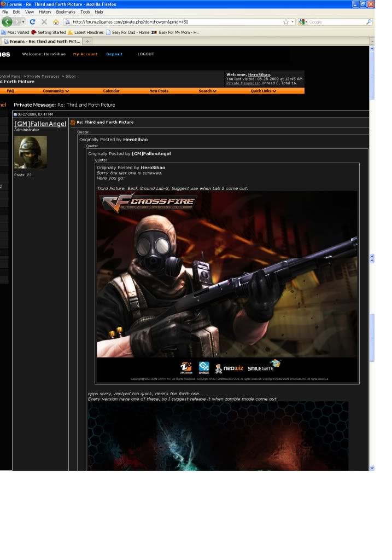Viewport: 392px width, 560px height.
Task: Click the FallenAngel soldier avatar image
Action: pos(31,152)
